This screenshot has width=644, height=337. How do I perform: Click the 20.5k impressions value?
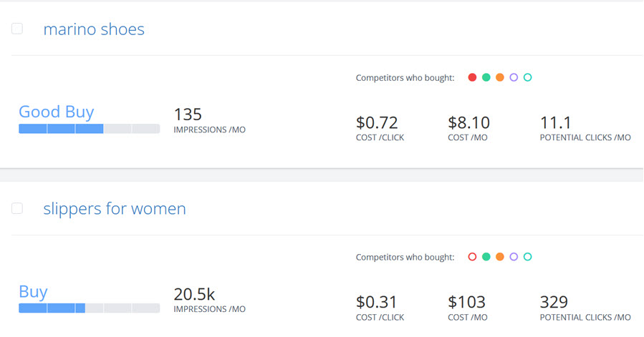(194, 294)
